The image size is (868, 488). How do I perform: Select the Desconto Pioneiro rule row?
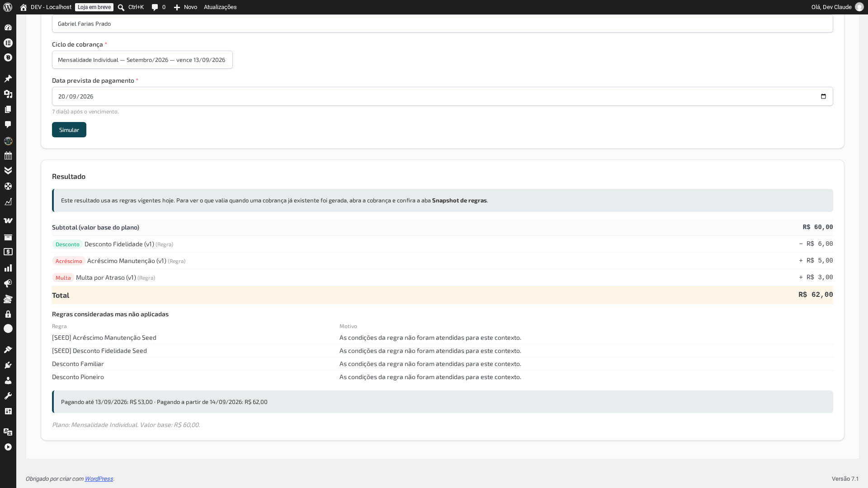(442, 377)
